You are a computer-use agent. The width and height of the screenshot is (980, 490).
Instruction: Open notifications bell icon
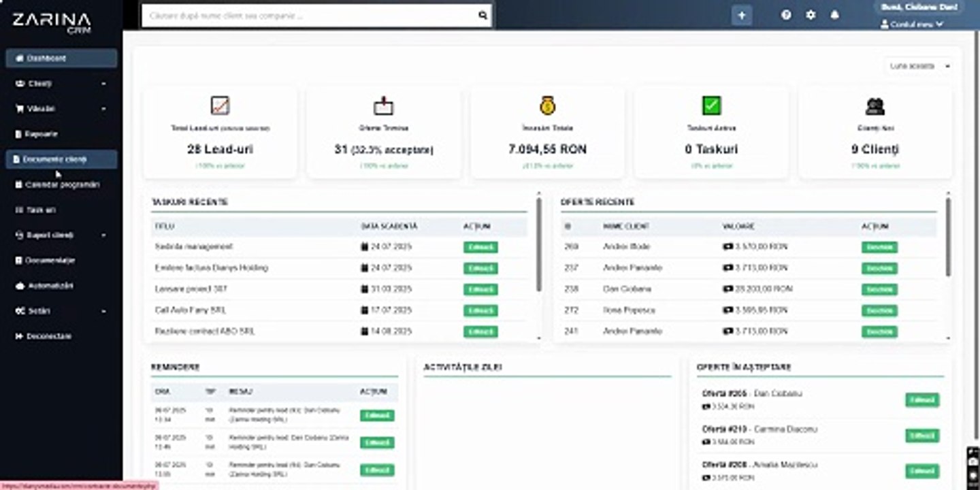(x=835, y=15)
